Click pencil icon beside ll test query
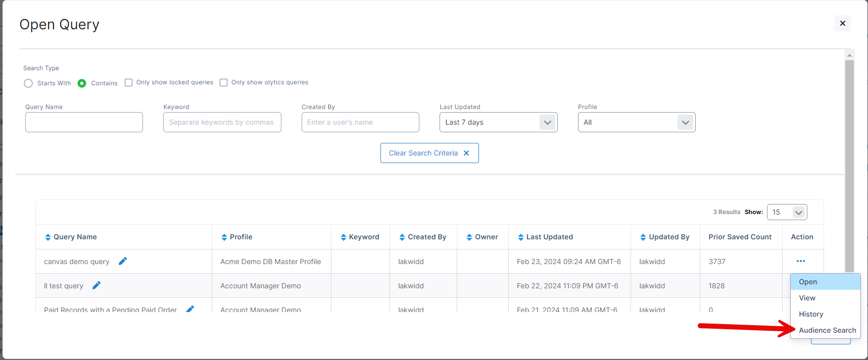The width and height of the screenshot is (868, 360). point(97,285)
